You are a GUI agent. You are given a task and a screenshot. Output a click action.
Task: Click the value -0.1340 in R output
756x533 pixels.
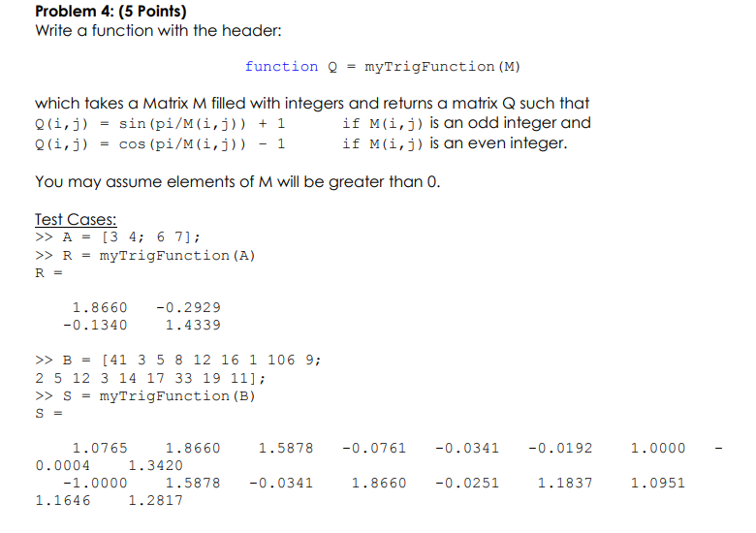click(x=95, y=325)
